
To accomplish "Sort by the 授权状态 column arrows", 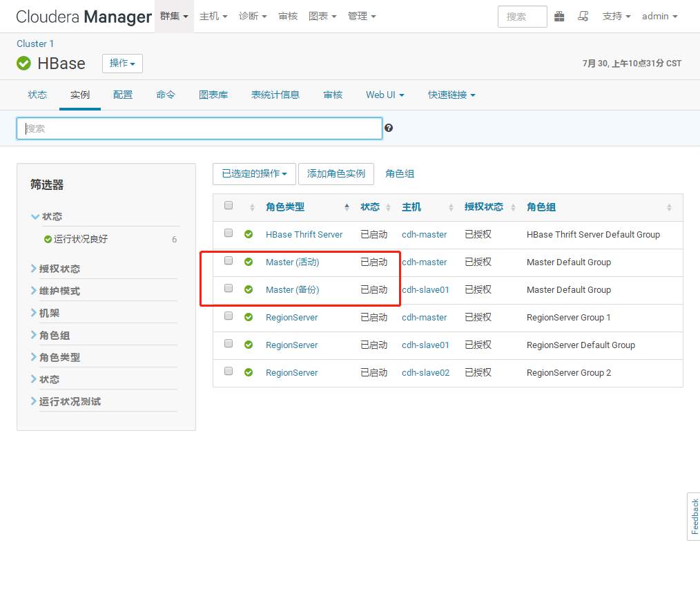I will pyautogui.click(x=514, y=207).
